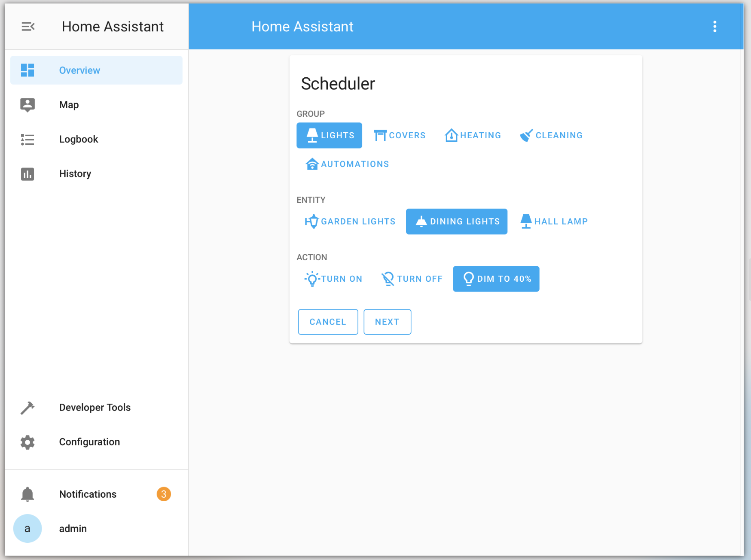The width and height of the screenshot is (751, 560).
Task: Click the Next button
Action: [388, 322]
